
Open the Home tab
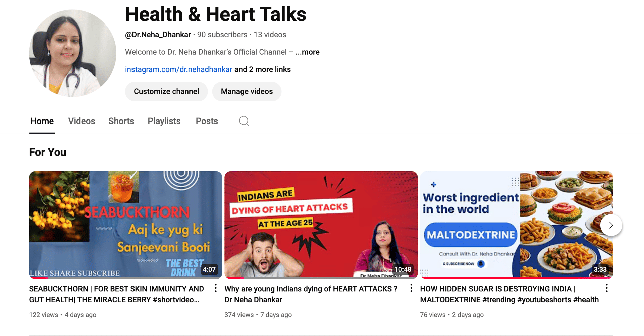(42, 121)
